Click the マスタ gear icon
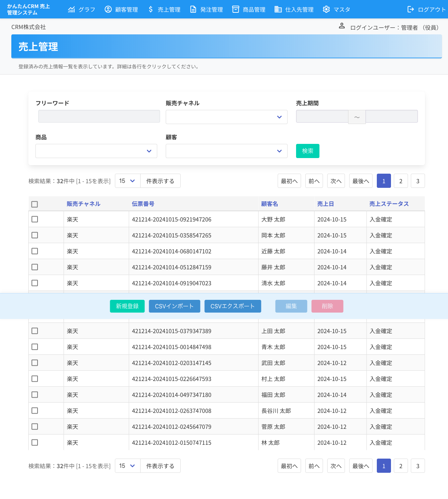 [326, 9]
